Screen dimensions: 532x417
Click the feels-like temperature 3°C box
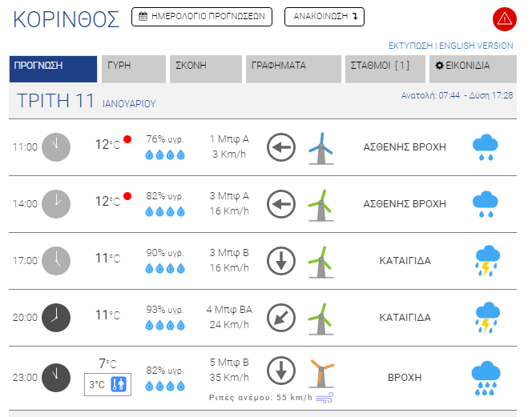(x=106, y=385)
